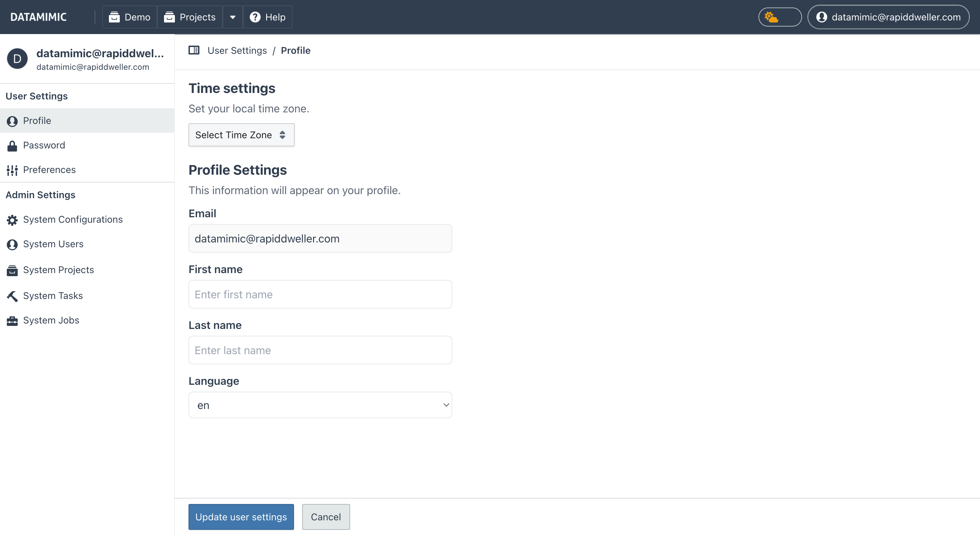
Task: Open System Configurations
Action: (x=87, y=220)
